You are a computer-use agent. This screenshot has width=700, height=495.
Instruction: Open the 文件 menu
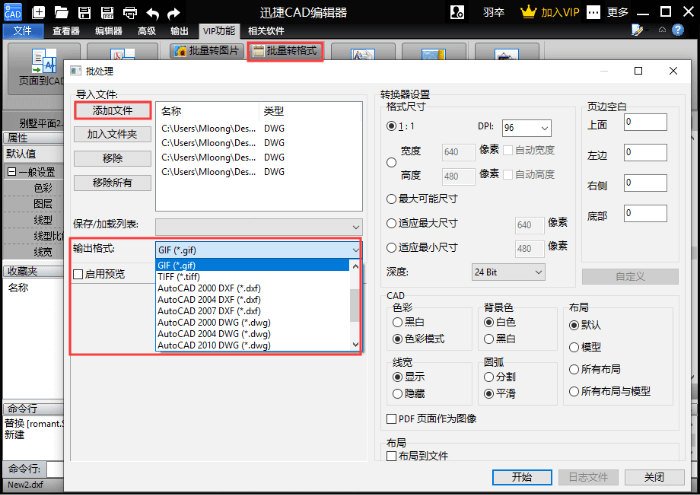tap(23, 31)
